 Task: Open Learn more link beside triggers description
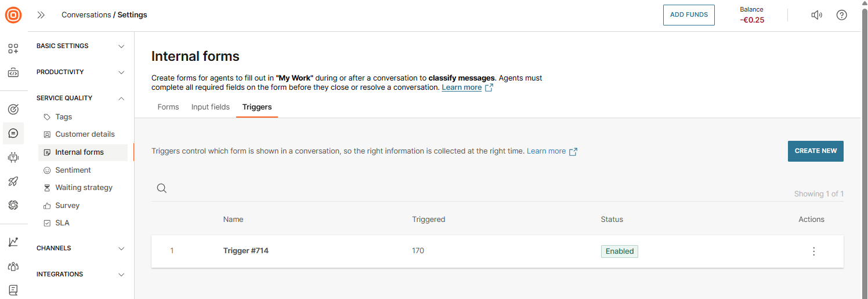point(546,151)
